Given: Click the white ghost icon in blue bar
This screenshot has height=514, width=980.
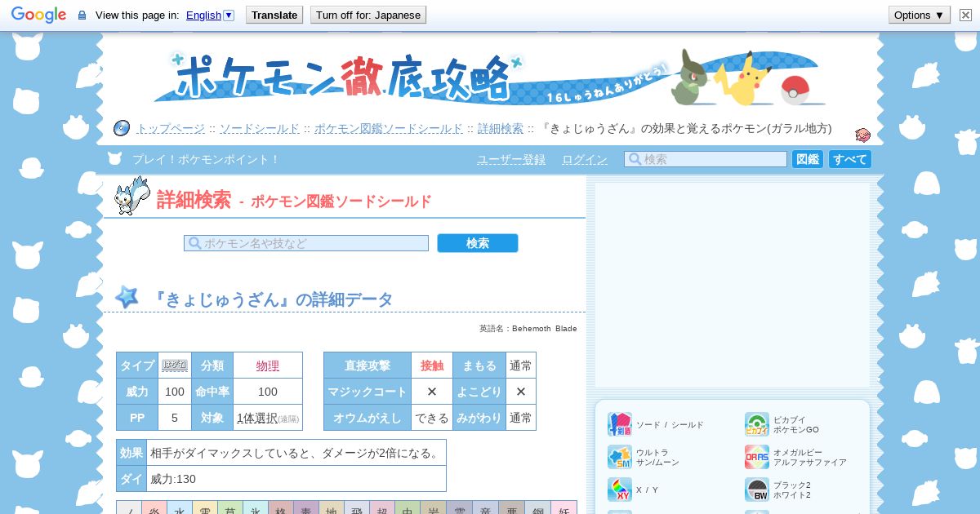Looking at the screenshot, I should 114,159.
